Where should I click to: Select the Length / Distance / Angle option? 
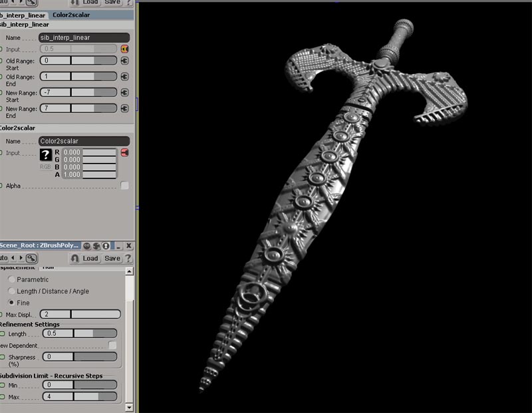click(x=11, y=291)
